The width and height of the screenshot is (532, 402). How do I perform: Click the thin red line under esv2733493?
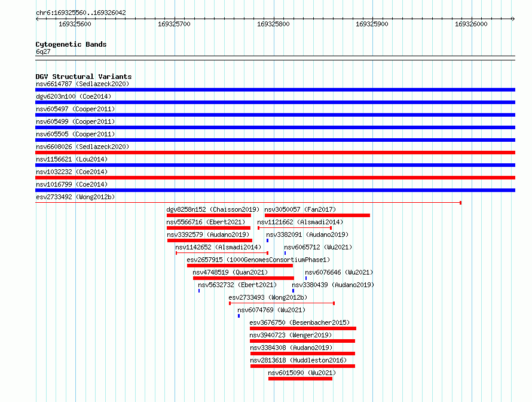tap(282, 303)
